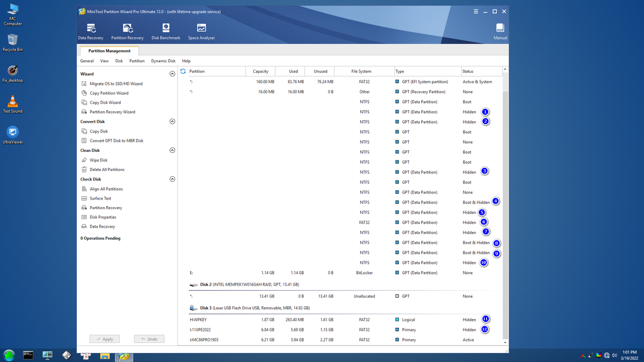Open Command Prompt from the taskbar
Screen dimensions: 644x362
[28, 355]
